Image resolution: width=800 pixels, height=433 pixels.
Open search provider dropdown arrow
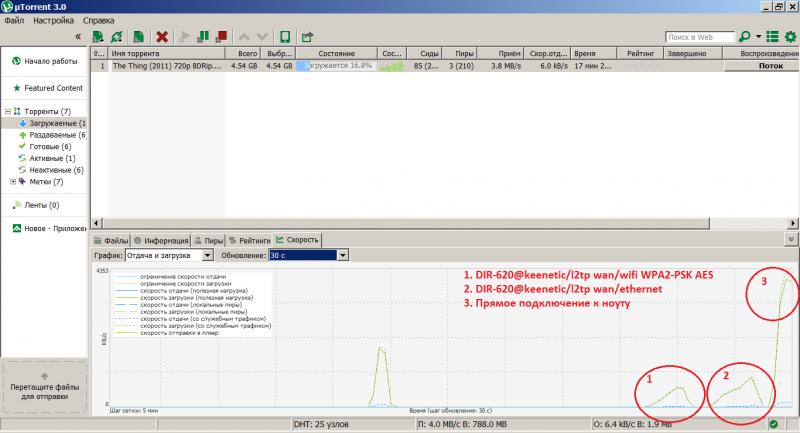pyautogui.click(x=759, y=37)
